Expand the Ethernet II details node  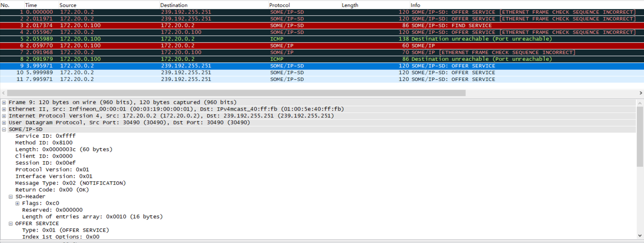[4, 109]
